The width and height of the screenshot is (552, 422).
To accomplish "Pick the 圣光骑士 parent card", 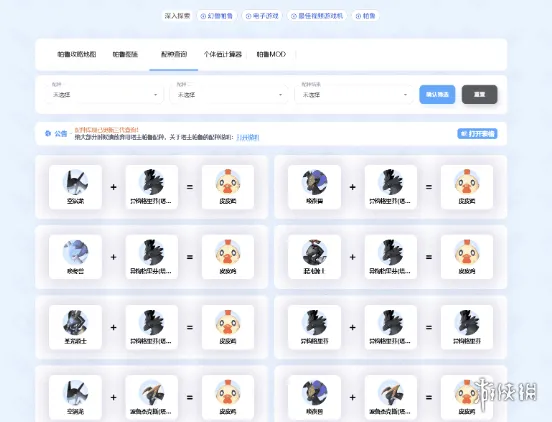I will coord(75,327).
